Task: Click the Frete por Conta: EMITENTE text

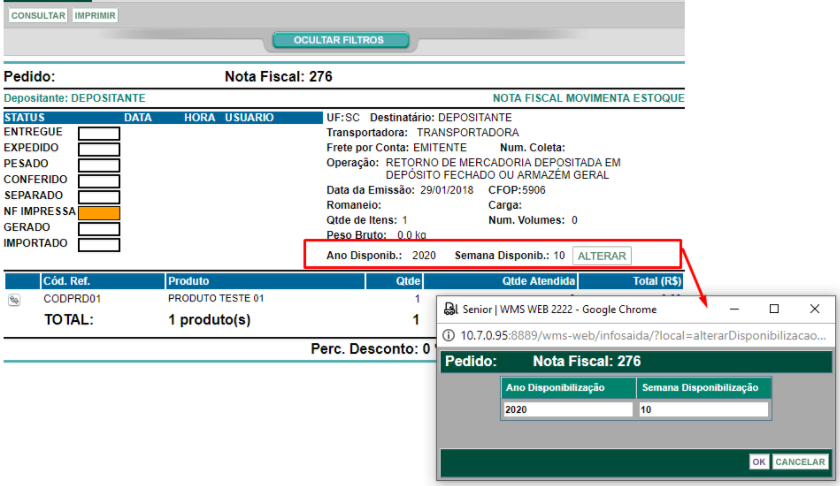Action: click(x=396, y=148)
